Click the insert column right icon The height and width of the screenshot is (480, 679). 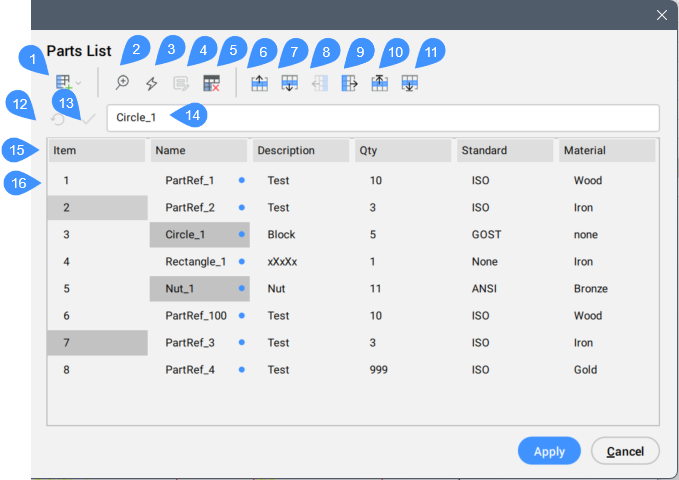click(349, 84)
